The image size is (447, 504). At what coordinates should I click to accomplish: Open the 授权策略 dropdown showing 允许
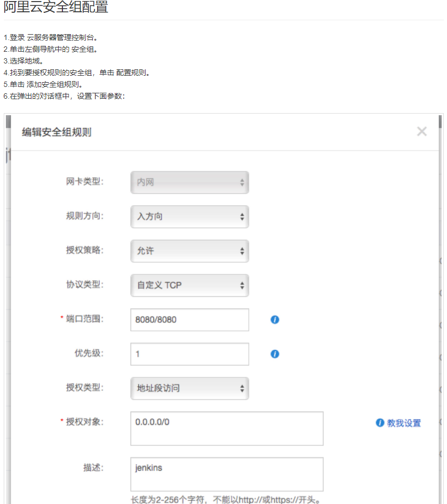pos(189,251)
